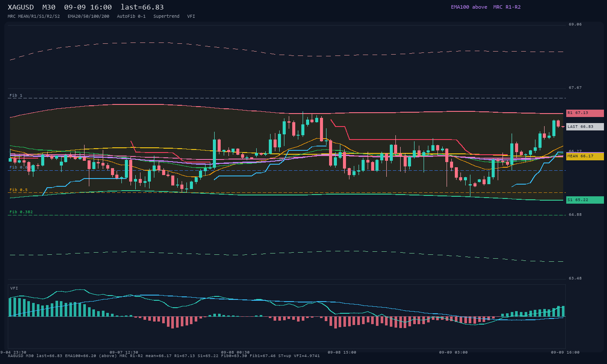The image size is (607, 364).
Task: Click the Fib 0.5 level label
Action: pos(19,190)
